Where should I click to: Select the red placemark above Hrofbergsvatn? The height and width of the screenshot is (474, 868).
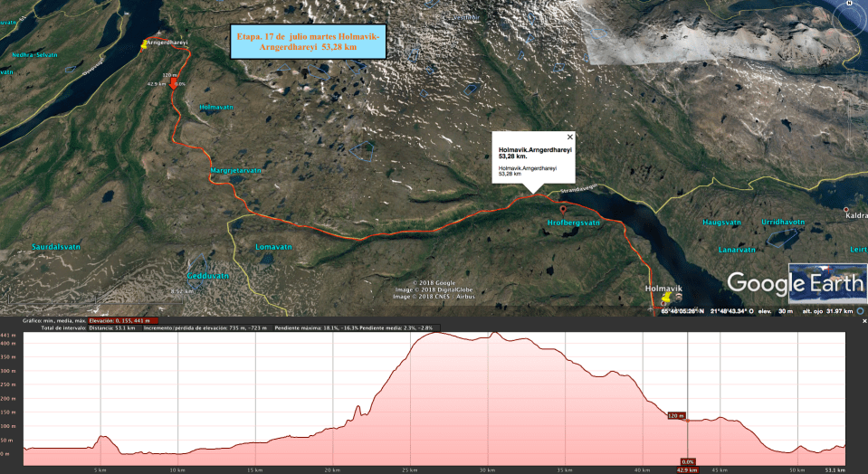tap(562, 210)
